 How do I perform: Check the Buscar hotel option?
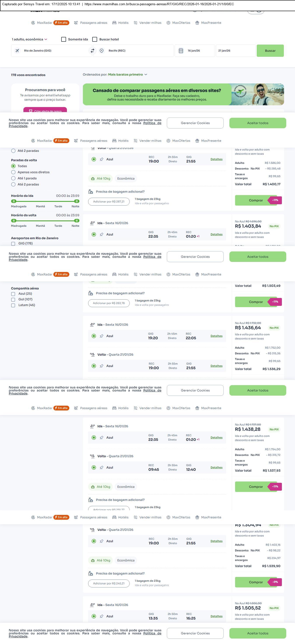point(95,39)
